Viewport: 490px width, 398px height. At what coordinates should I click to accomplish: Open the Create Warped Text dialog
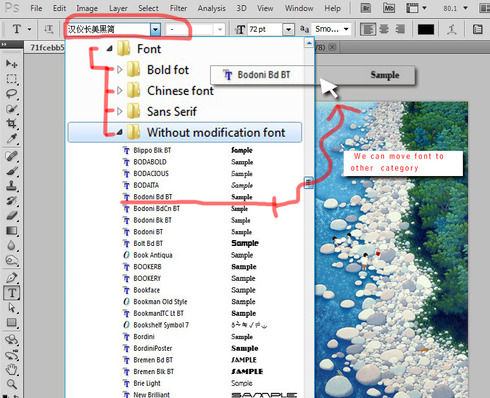coord(452,29)
